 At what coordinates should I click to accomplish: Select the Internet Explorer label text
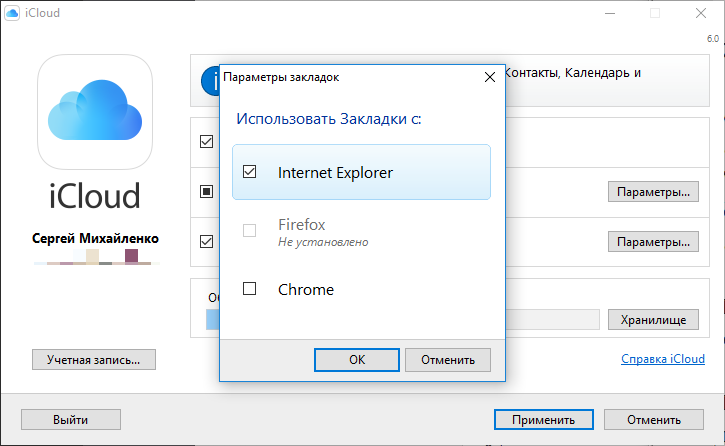click(335, 172)
